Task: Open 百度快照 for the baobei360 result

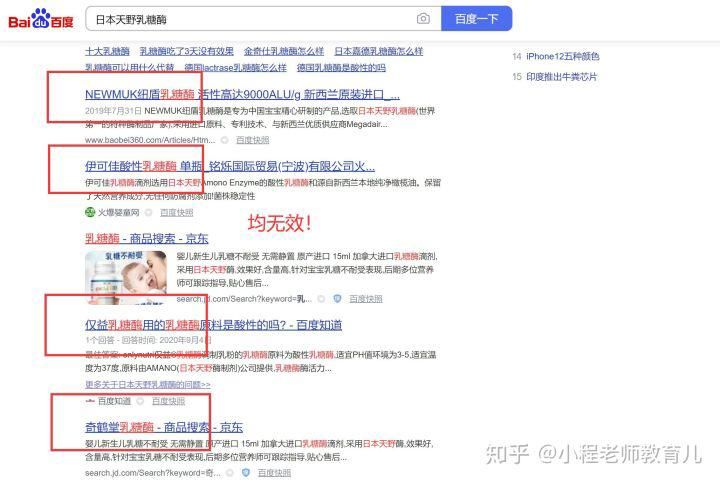Action: (x=253, y=140)
